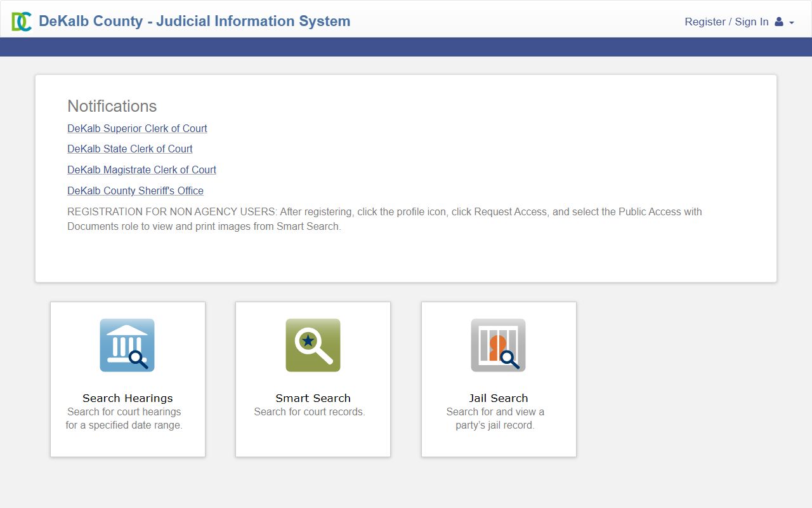Open the Search Hearings courthouse icon
The height and width of the screenshot is (508, 812).
pos(127,345)
